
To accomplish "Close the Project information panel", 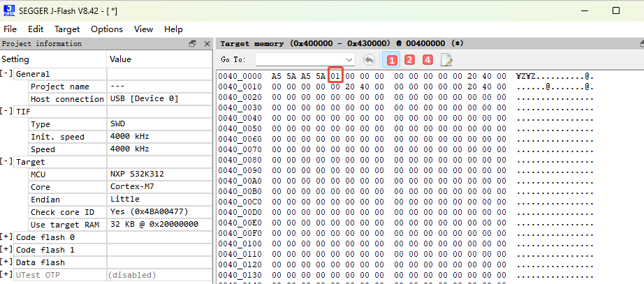I will pyautogui.click(x=207, y=43).
